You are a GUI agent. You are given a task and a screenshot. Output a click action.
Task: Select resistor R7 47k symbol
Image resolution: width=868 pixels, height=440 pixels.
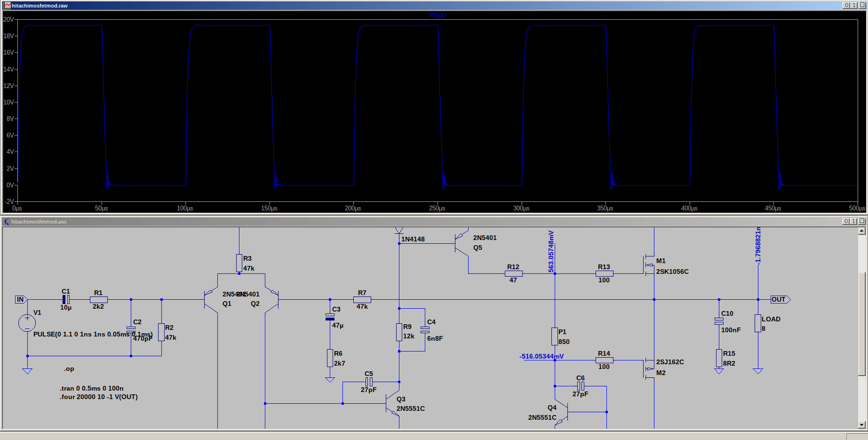362,299
